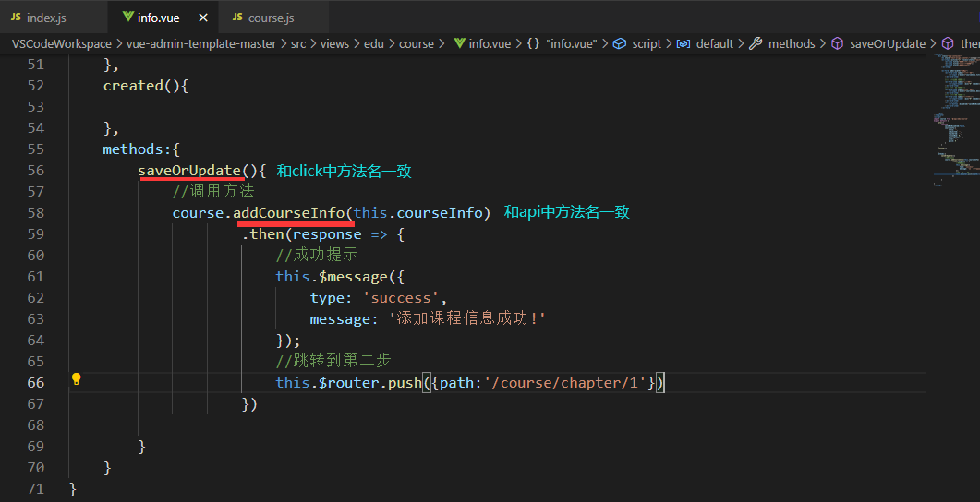Viewport: 980px width, 502px height.
Task: Click the cube icon before saveOrUpdate
Action: coord(838,43)
